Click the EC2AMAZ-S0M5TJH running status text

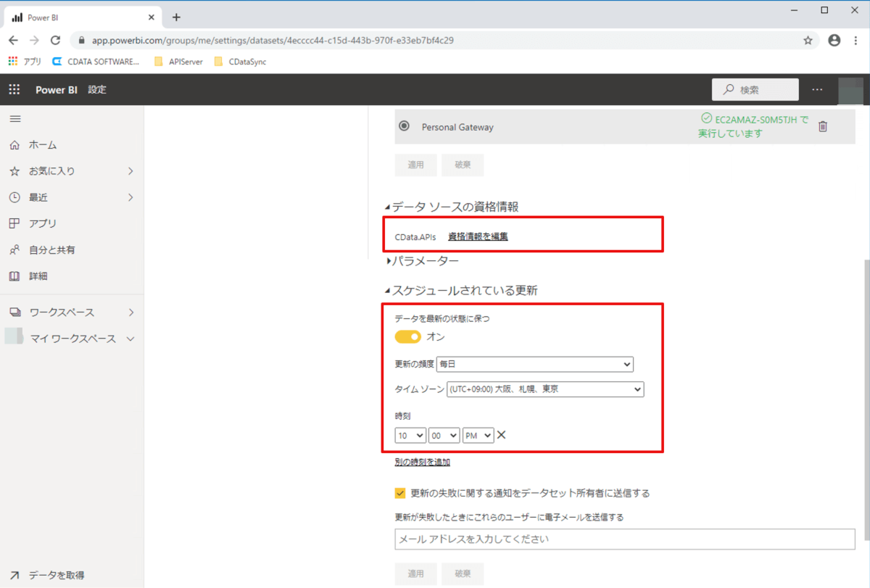pyautogui.click(x=753, y=126)
